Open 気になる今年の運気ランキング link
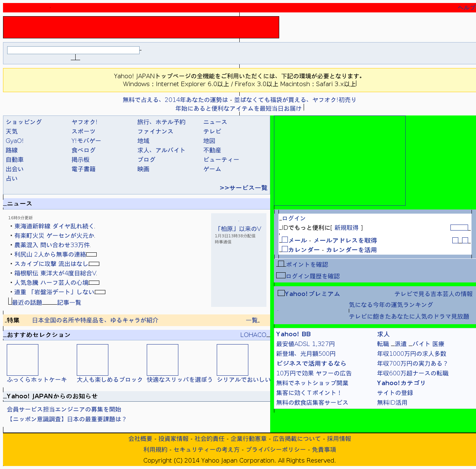The height and width of the screenshot is (469, 476). pos(391,305)
